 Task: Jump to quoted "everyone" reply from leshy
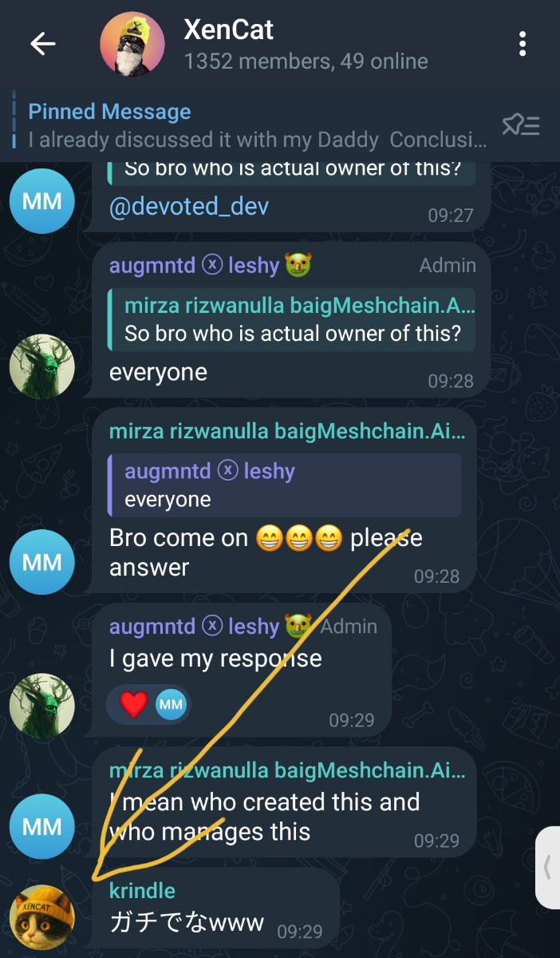tap(284, 485)
